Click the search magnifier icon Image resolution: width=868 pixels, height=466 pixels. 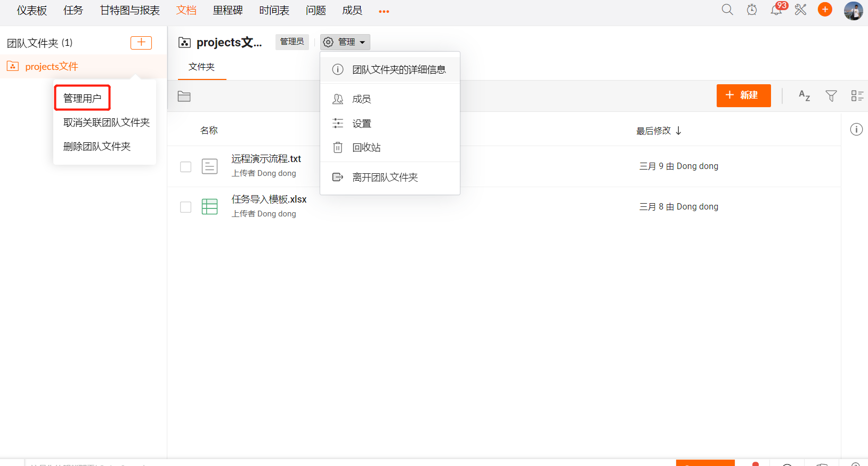click(727, 10)
